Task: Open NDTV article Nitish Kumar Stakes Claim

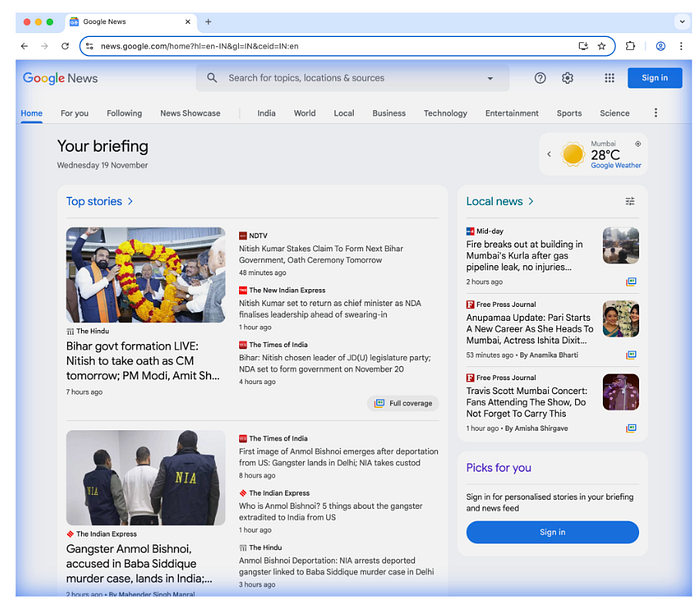Action: pos(321,255)
